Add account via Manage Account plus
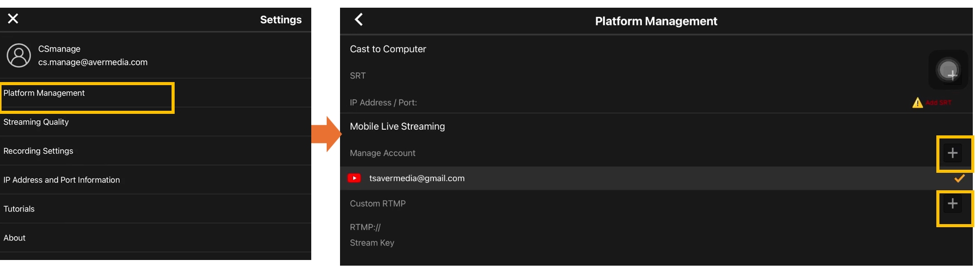The height and width of the screenshot is (280, 980). (953, 153)
